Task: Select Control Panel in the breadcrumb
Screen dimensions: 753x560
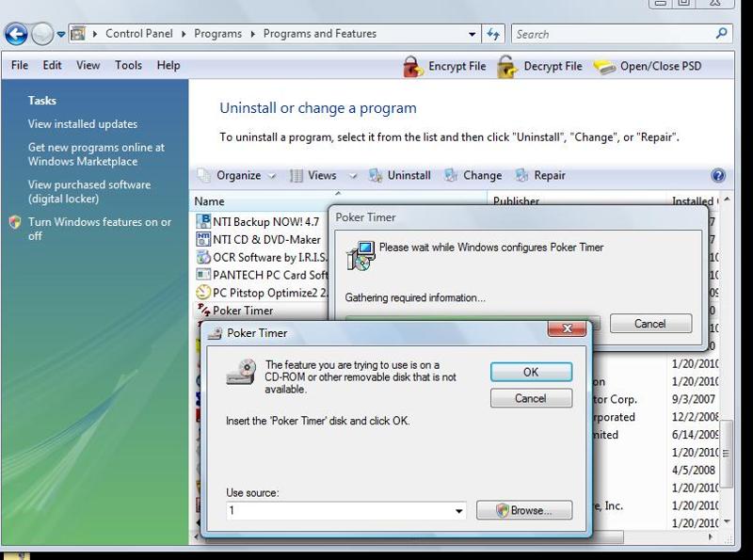Action: (138, 34)
